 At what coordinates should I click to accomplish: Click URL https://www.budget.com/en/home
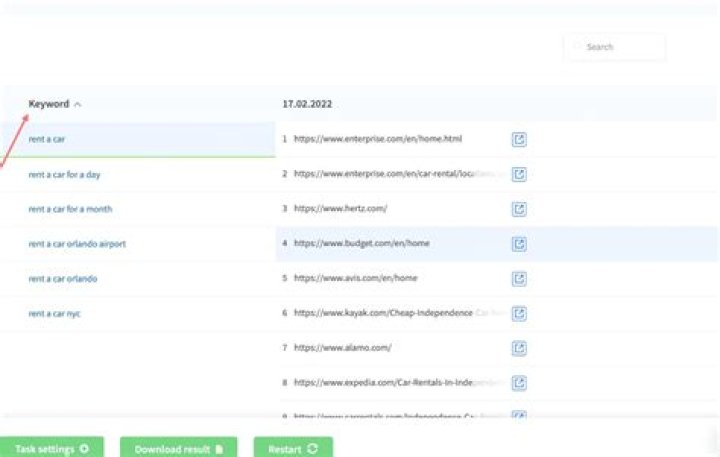coord(362,243)
